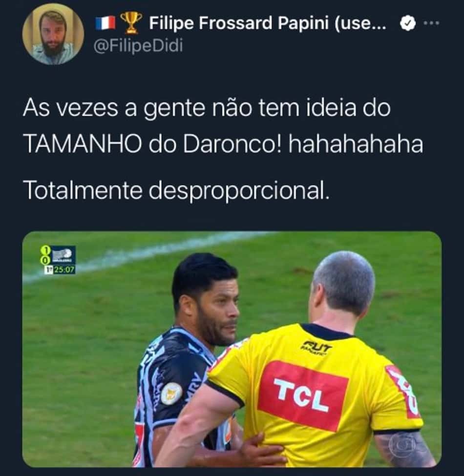464x476 pixels.
Task: Click the verified badge beside the name
Action: [x=407, y=23]
